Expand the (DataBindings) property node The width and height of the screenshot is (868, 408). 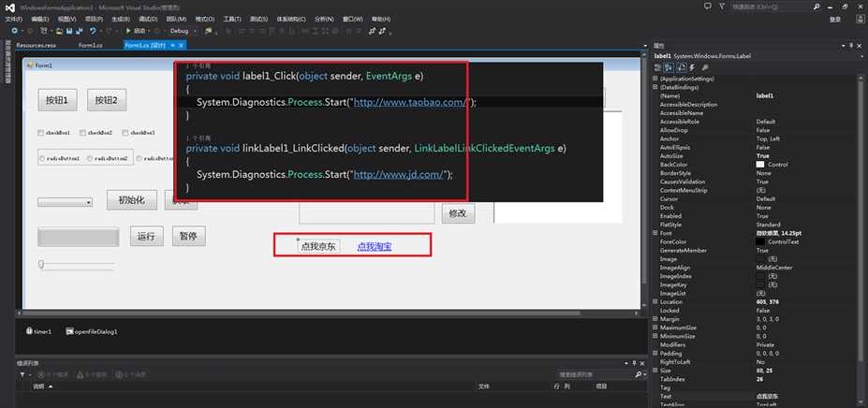[x=655, y=87]
